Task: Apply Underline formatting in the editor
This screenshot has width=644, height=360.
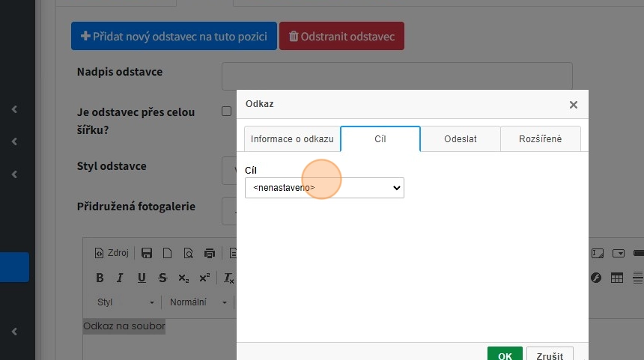Action: click(x=141, y=278)
